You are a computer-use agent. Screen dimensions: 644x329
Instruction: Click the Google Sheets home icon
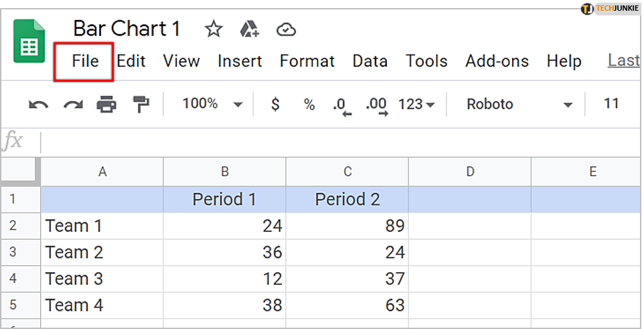pos(29,42)
